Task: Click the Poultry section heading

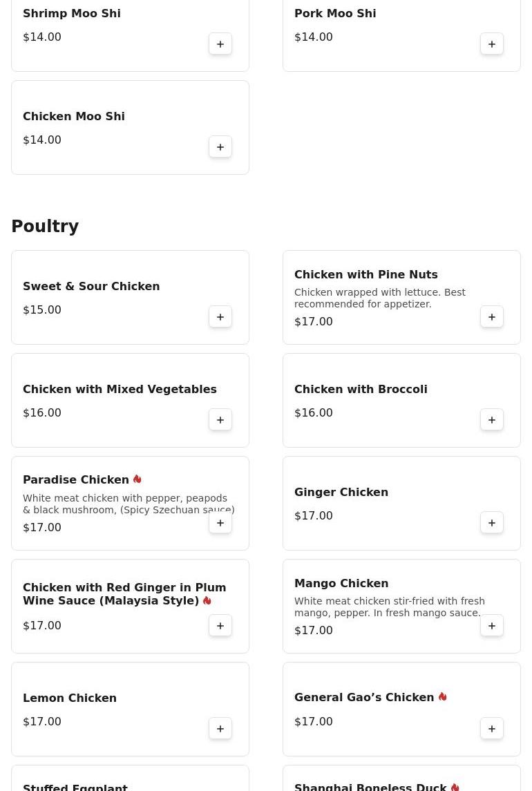Action: click(x=45, y=226)
